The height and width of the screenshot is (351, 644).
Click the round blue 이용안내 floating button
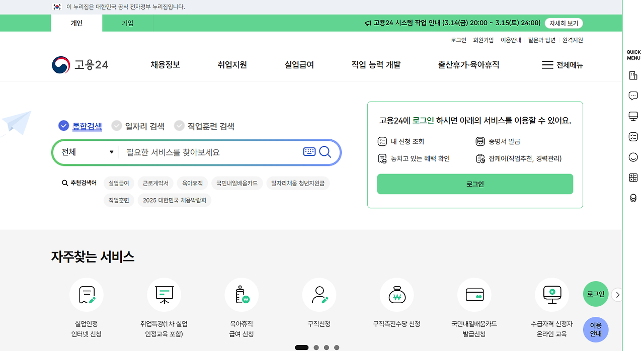tap(596, 330)
